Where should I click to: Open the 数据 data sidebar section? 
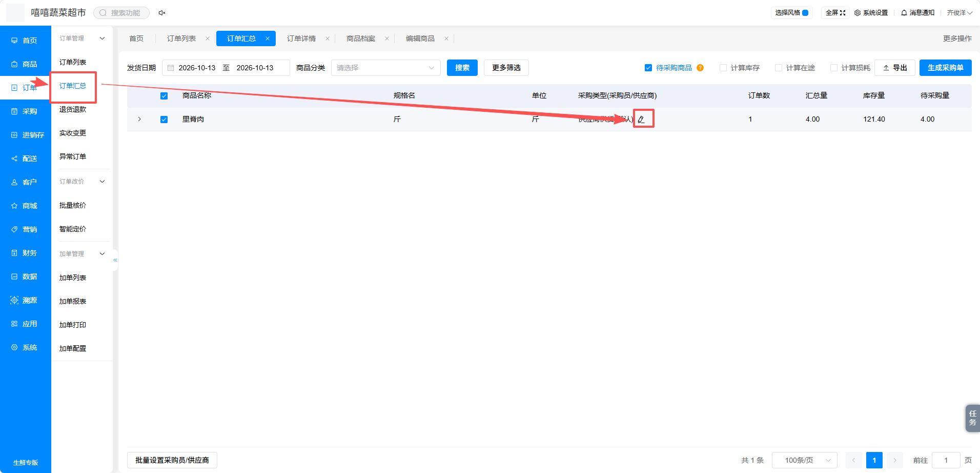(25, 277)
